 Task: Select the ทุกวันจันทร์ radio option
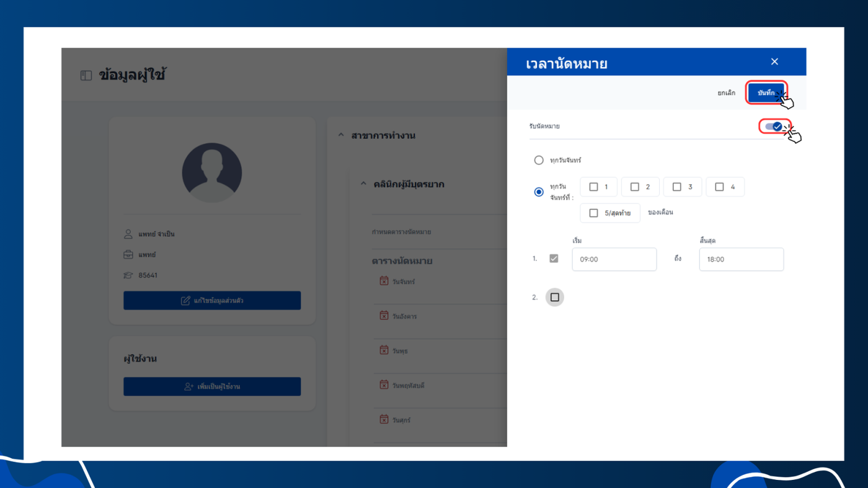[539, 160]
